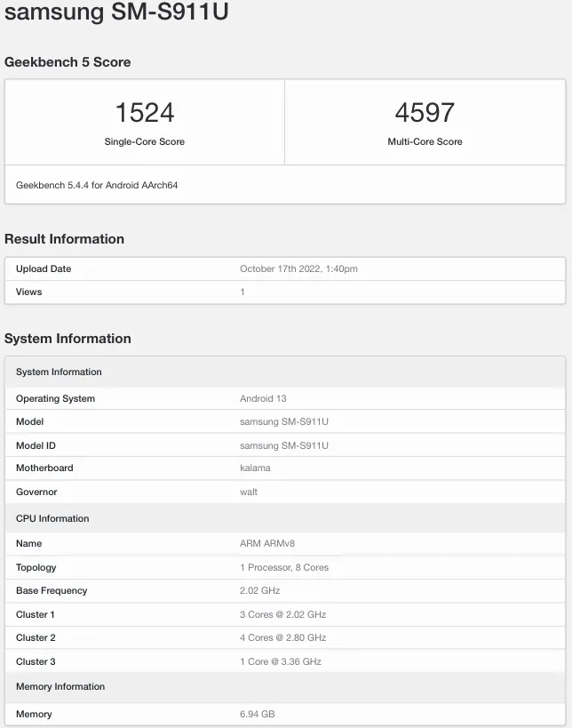The height and width of the screenshot is (728, 572).
Task: Click the Result Information heading
Action: click(x=64, y=239)
